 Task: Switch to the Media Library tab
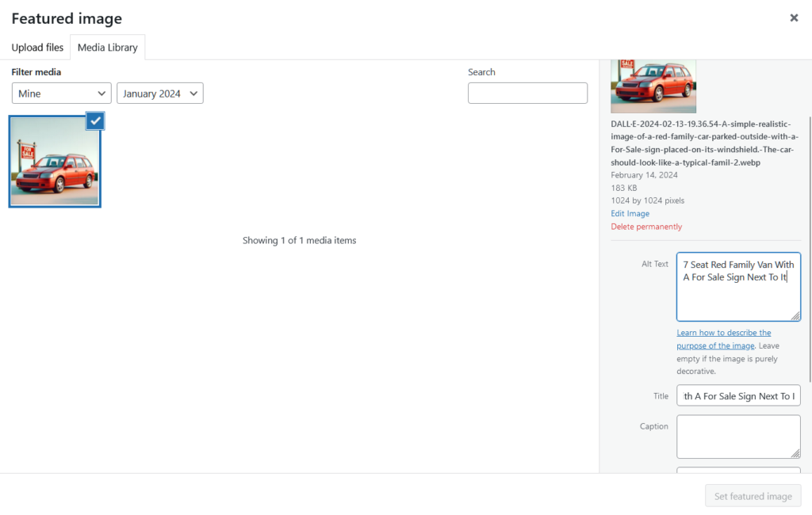[x=107, y=48]
